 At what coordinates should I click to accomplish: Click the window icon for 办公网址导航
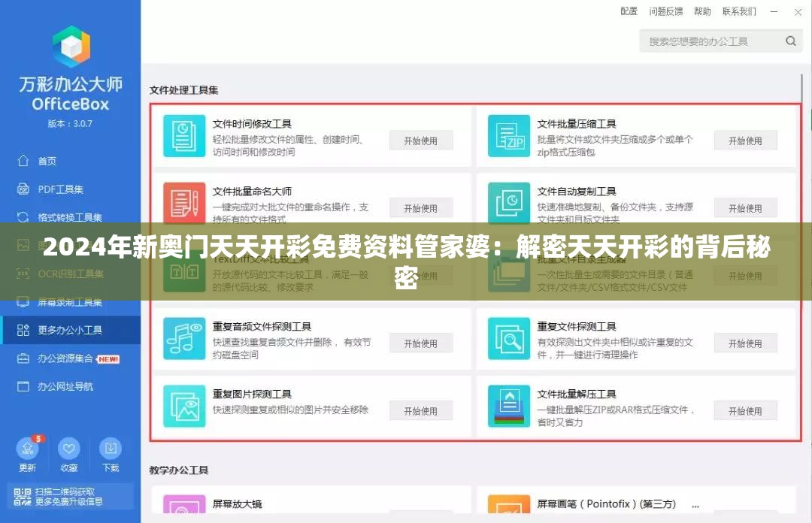23,386
